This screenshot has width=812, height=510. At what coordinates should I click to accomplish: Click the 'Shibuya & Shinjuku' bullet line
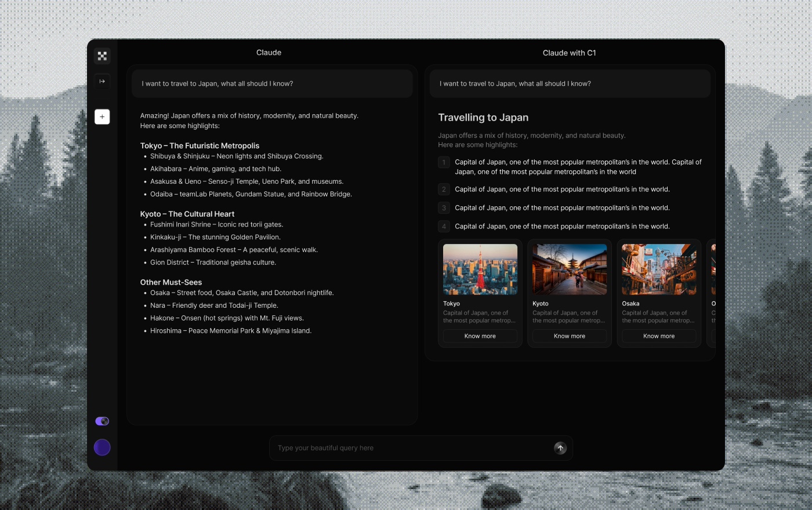tap(237, 156)
